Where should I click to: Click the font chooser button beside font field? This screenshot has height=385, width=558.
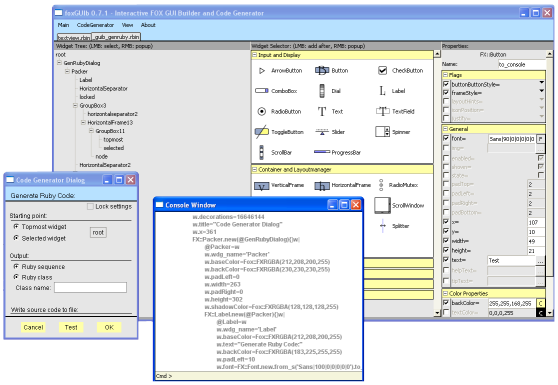540,139
